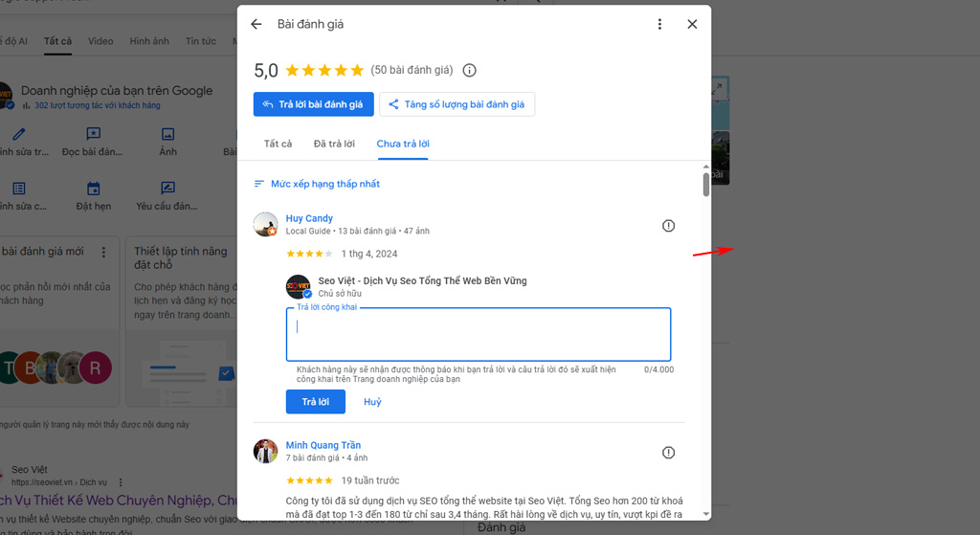Click the info icon next to 50 bài đánh giá

click(469, 70)
